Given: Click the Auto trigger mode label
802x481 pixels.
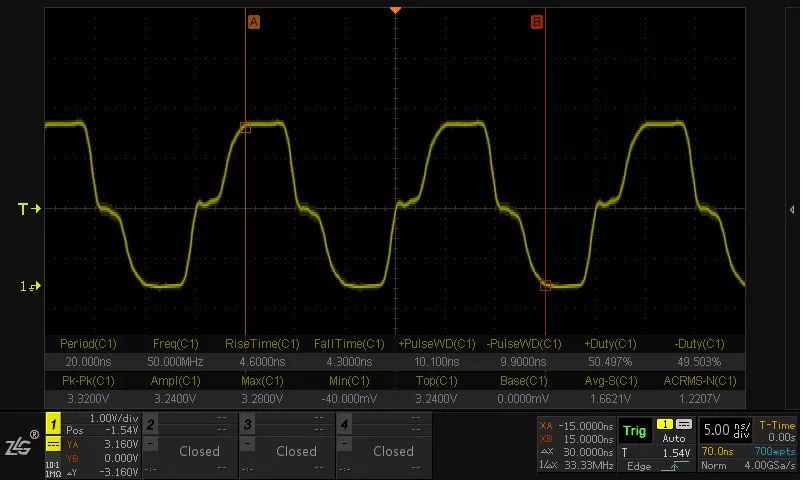Looking at the screenshot, I should [674, 439].
